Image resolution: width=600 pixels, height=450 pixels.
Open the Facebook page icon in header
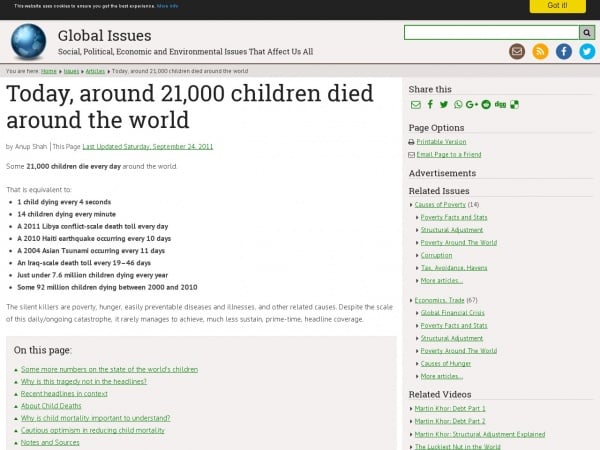click(x=564, y=51)
